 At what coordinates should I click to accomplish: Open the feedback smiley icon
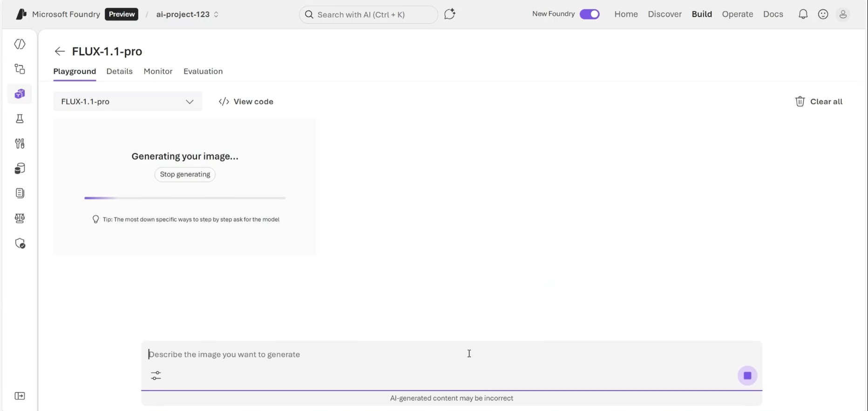tap(823, 14)
